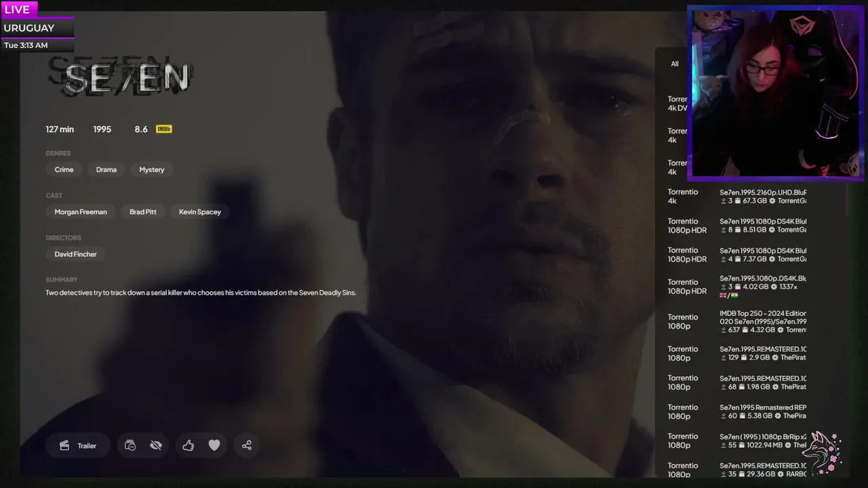Select the 1.98 GB REMASTERED stream
This screenshot has height=488, width=868.
point(737,382)
